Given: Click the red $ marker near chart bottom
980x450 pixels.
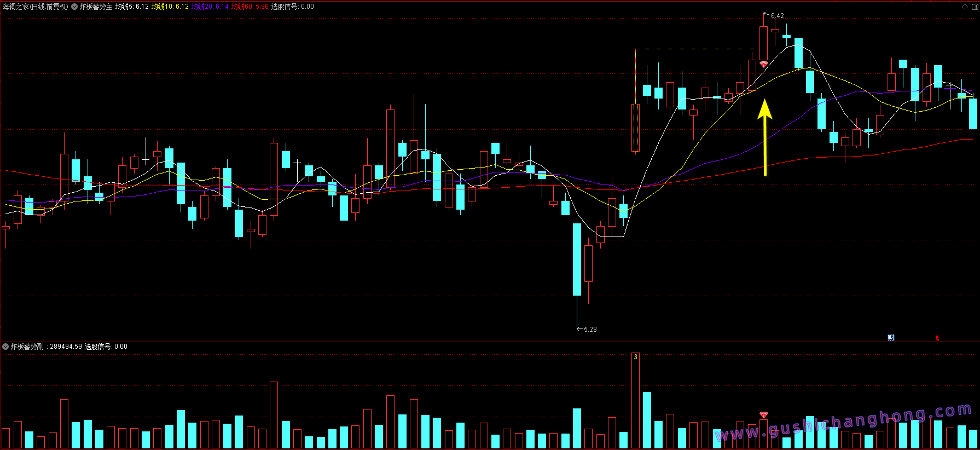Looking at the screenshot, I should pyautogui.click(x=937, y=338).
